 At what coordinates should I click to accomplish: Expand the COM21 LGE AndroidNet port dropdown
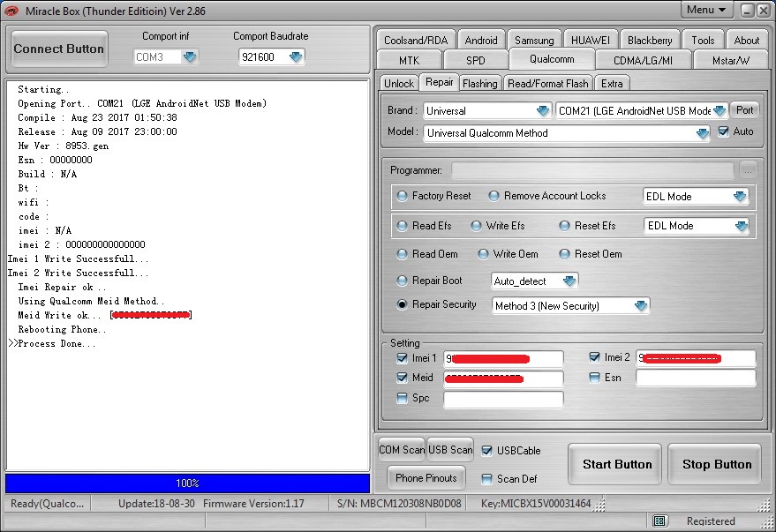point(719,110)
